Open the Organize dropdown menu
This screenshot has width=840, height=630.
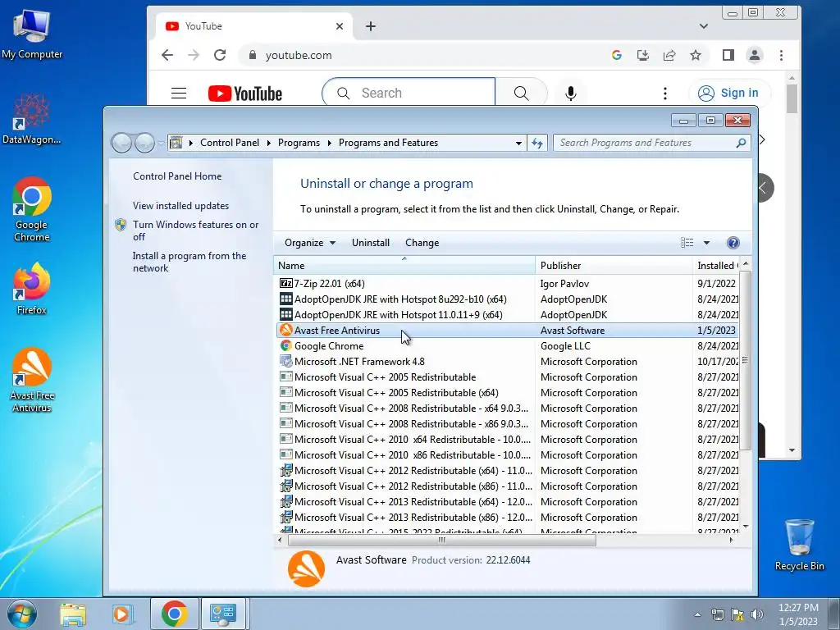point(309,243)
